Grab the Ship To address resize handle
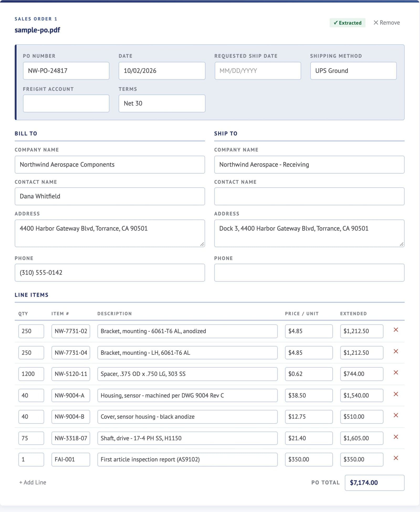The width and height of the screenshot is (420, 512). 402,244
